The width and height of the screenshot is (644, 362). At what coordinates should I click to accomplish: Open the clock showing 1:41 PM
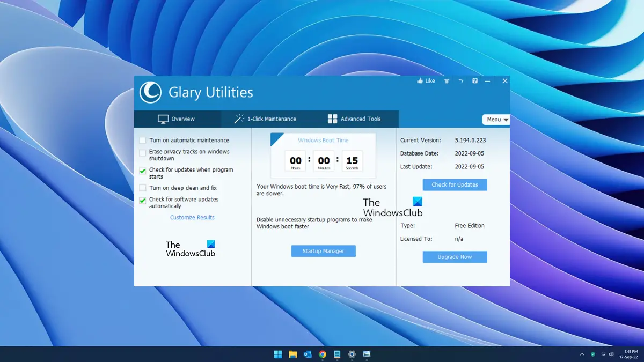click(628, 354)
